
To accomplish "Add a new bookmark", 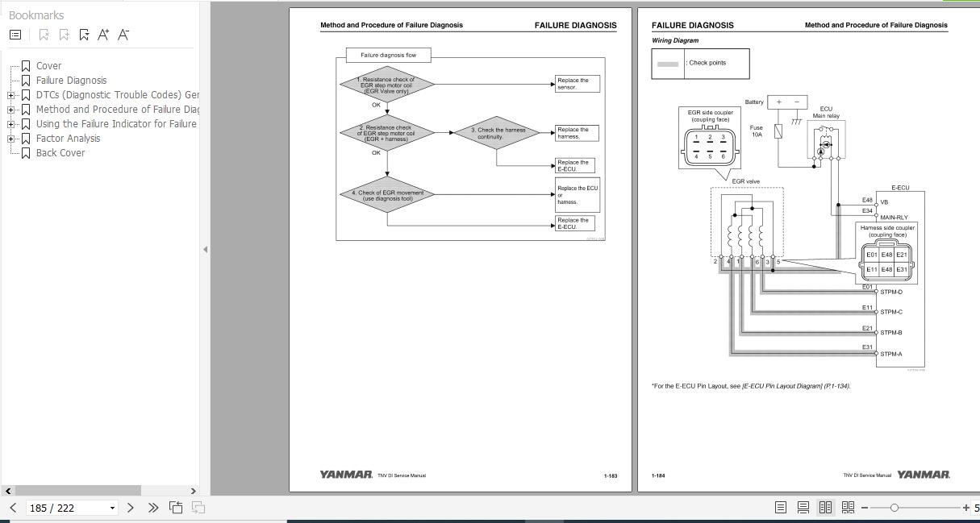I will (x=64, y=34).
